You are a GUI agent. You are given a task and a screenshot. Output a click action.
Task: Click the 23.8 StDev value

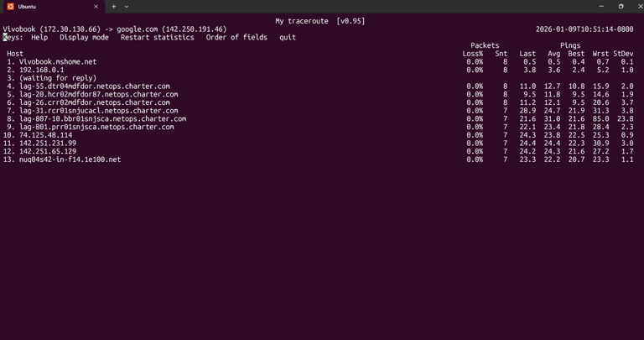pos(625,119)
